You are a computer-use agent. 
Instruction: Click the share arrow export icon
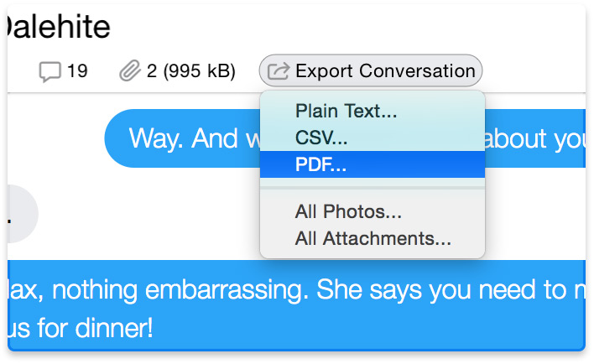click(x=278, y=71)
